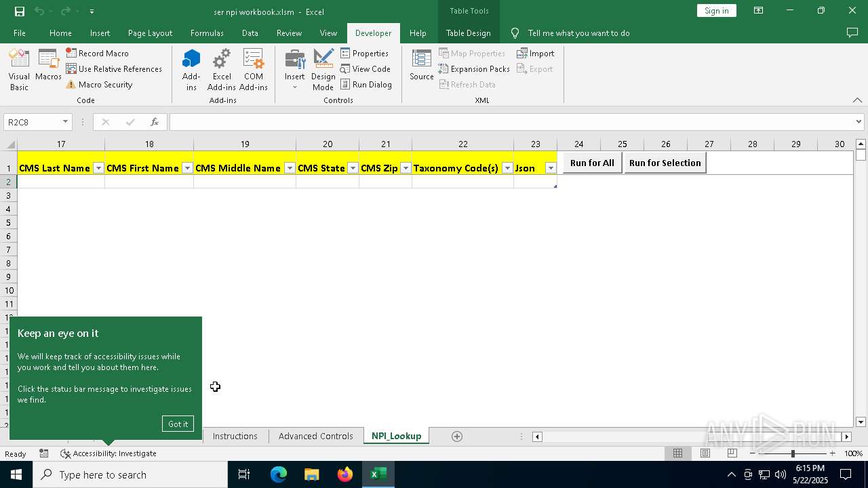Open Microsoft Edge from taskbar
The width and height of the screenshot is (868, 488).
coord(279,474)
